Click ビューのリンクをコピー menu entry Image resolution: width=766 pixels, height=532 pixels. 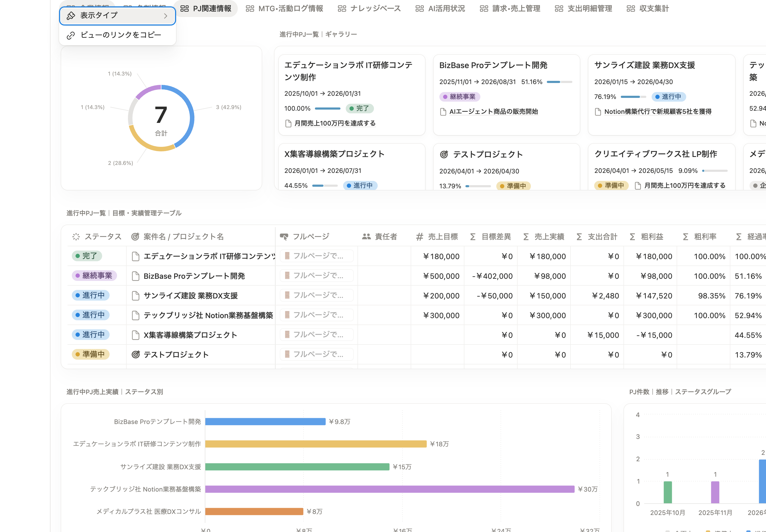coord(117,35)
